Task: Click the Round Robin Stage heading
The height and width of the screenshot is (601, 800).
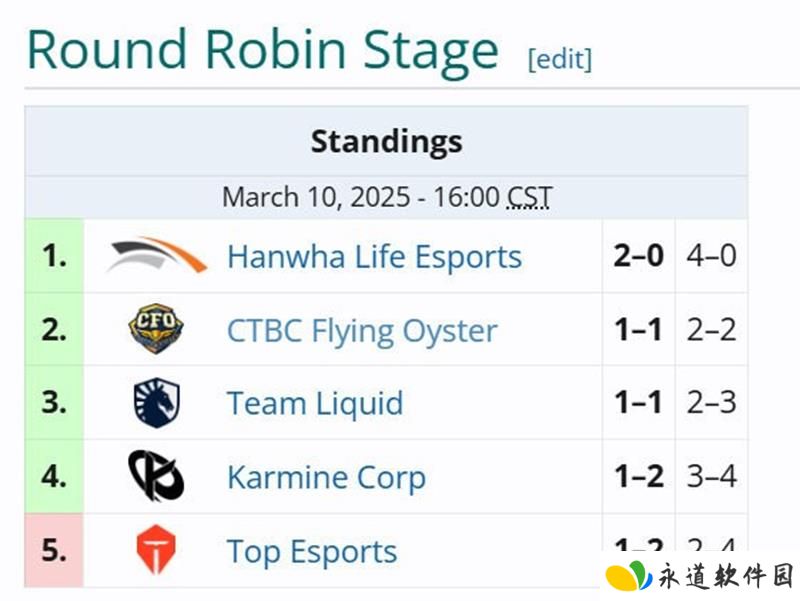Action: pyautogui.click(x=262, y=50)
